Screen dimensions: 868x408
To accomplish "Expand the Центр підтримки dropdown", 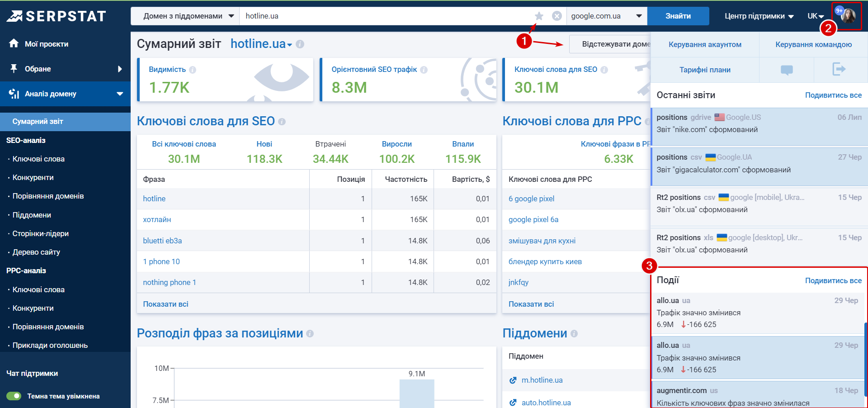I will pos(759,16).
